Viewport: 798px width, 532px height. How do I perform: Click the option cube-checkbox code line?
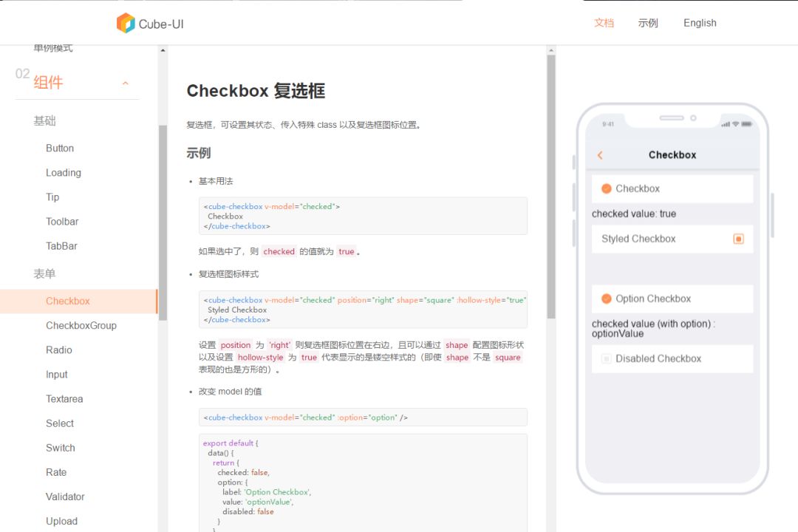(x=363, y=417)
